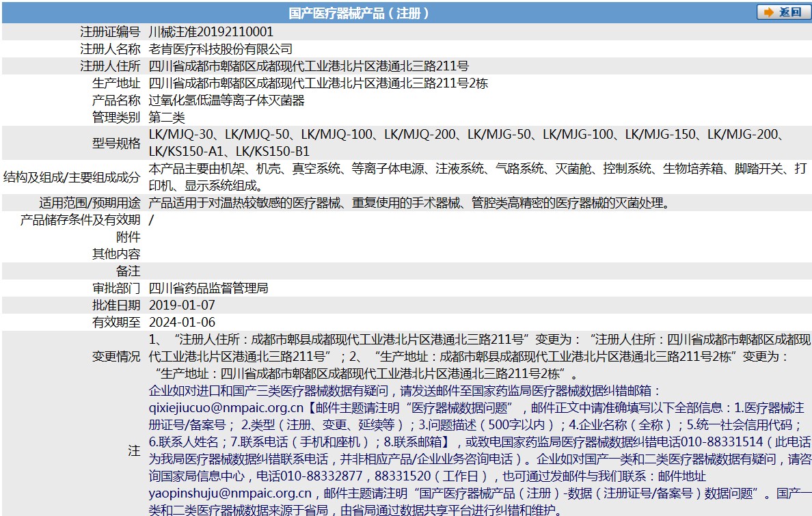Select production address ending in 211号2栋
This screenshot has width=812, height=516.
(x=319, y=83)
